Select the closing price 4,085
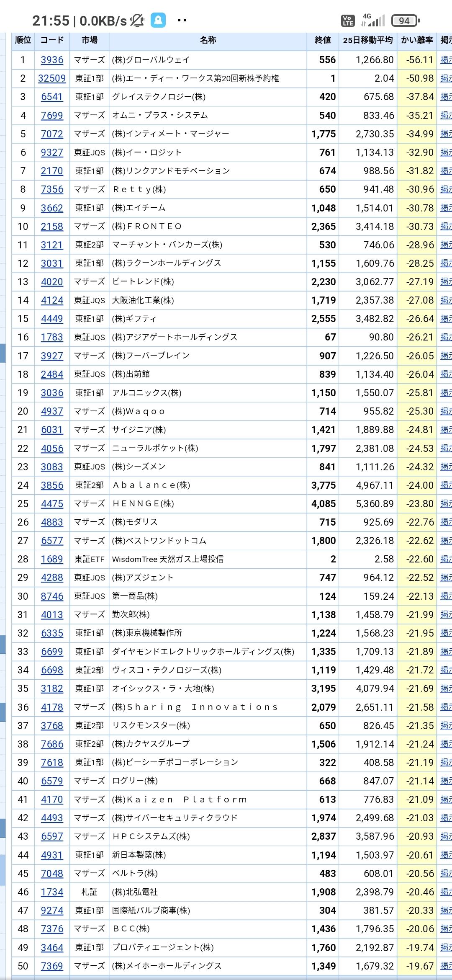Screen dimensions: 452x980 pos(324,503)
